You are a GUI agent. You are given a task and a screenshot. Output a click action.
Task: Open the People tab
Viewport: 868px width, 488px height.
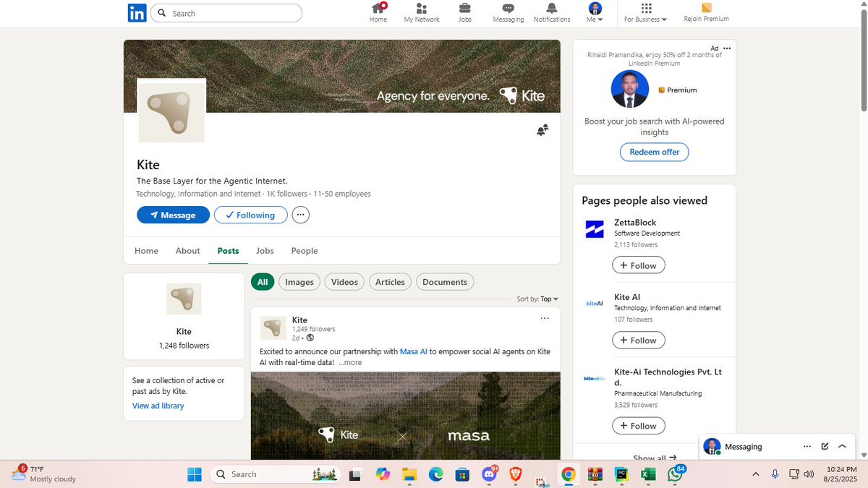point(305,251)
